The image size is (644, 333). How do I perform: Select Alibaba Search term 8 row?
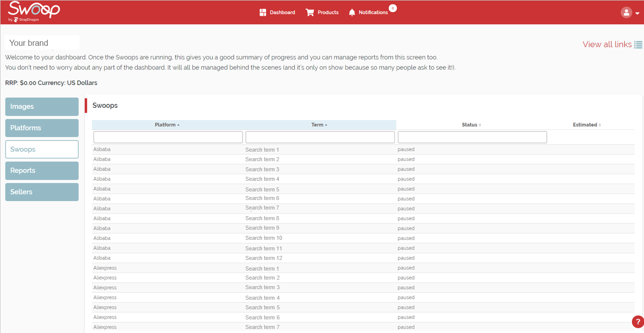point(363,219)
